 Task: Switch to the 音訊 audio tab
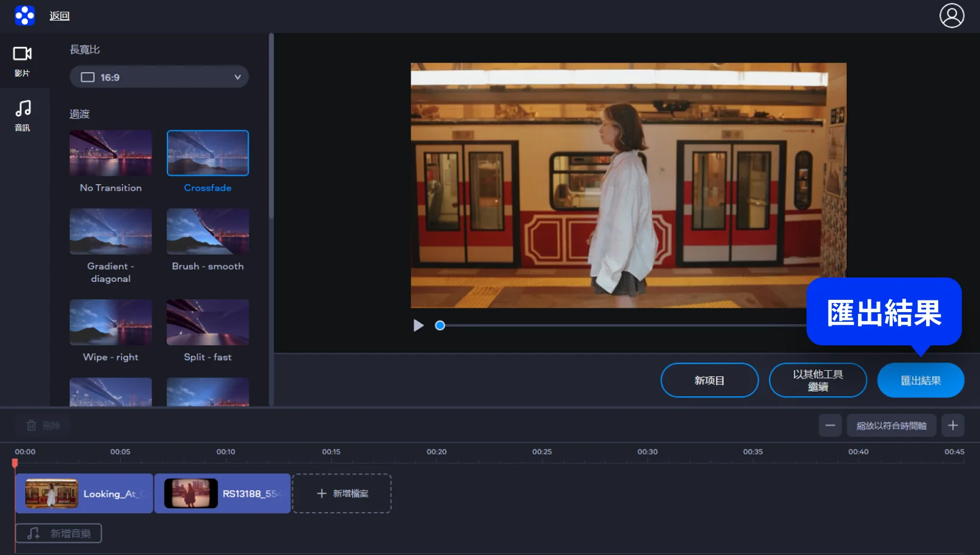22,115
